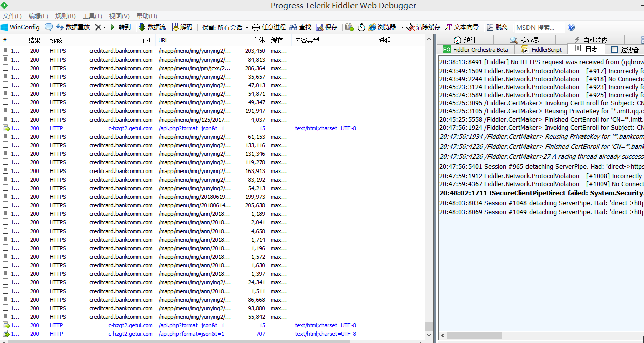The image size is (644, 343).
Task: Select the session with URL /mapp/menu/img/pm/jcxs/2...
Action: 212,68
